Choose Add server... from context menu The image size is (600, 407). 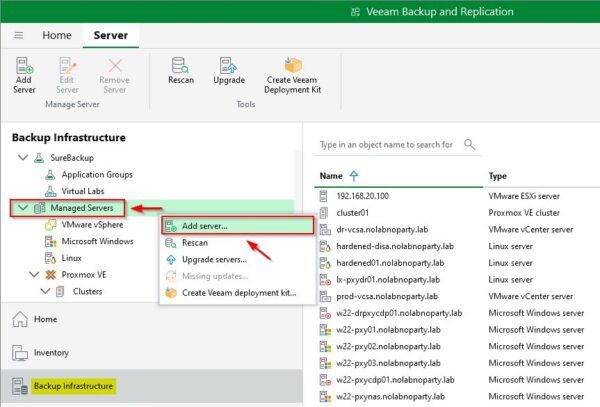pyautogui.click(x=238, y=226)
